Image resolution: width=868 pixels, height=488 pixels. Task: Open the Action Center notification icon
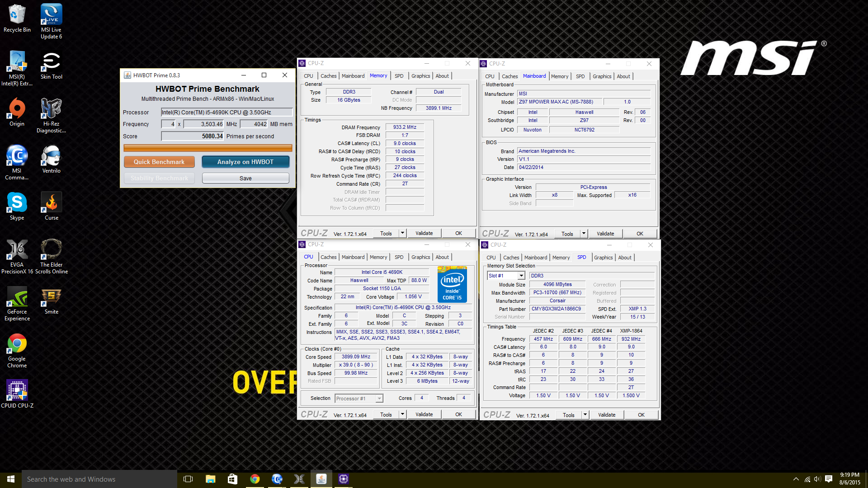(x=829, y=479)
